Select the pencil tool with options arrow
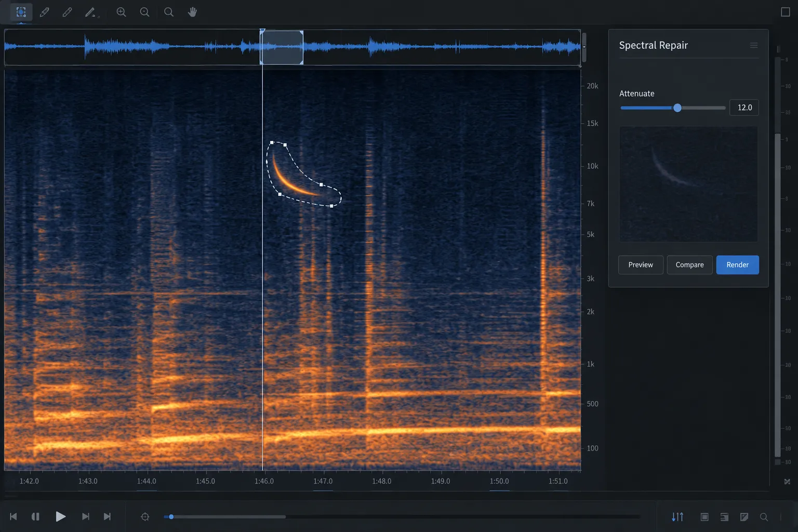The height and width of the screenshot is (532, 798). 91,12
